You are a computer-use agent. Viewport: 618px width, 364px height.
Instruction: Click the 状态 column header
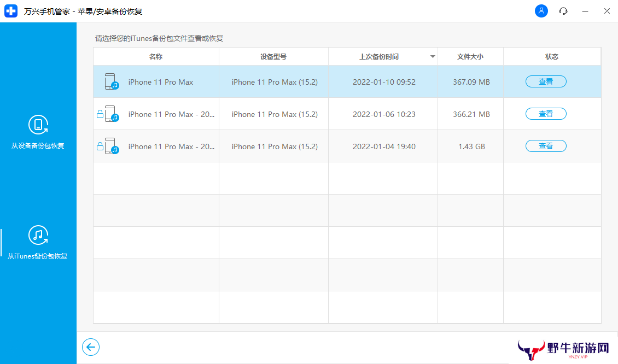click(x=552, y=57)
